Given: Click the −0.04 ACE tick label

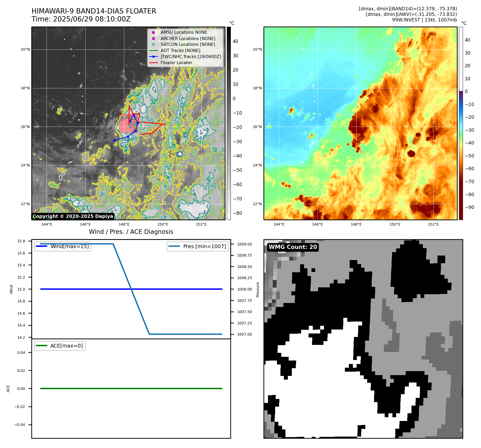Looking at the screenshot, I should [20, 425].
